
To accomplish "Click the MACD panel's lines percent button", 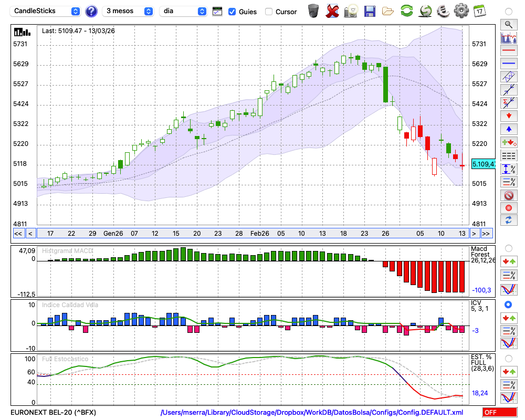I will (x=509, y=275).
